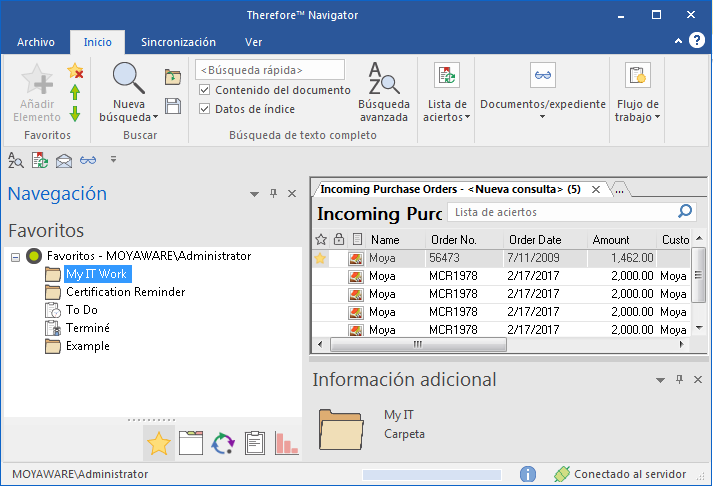The width and height of the screenshot is (713, 487).
Task: Open the Nueva búsqueda magnifier
Action: (129, 78)
